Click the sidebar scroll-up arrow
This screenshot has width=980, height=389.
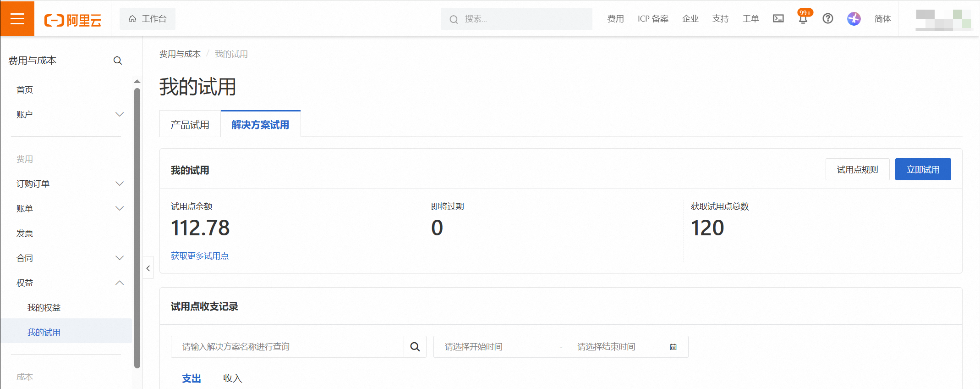(137, 81)
